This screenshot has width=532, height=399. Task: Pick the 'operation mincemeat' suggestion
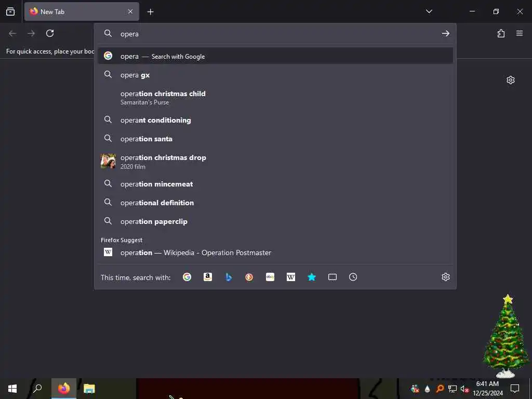(x=275, y=184)
